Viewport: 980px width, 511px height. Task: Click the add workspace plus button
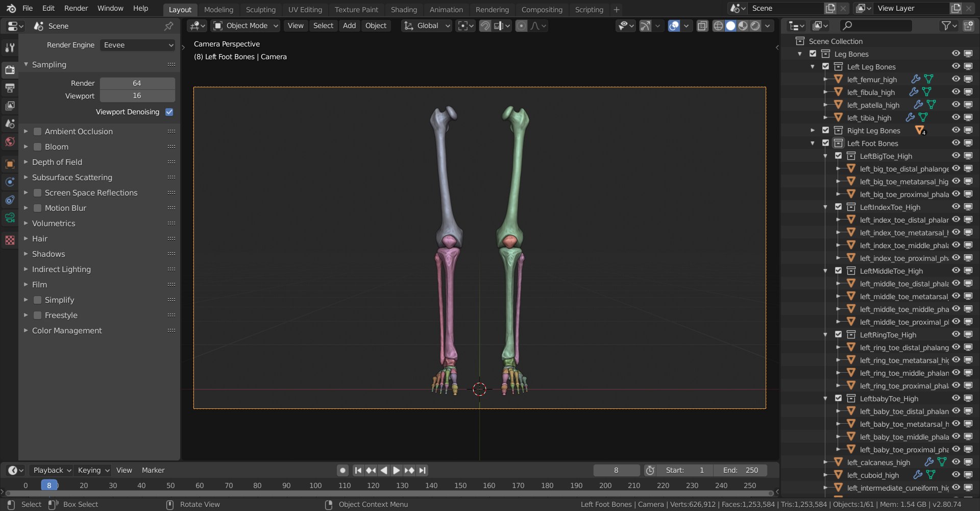(x=616, y=9)
